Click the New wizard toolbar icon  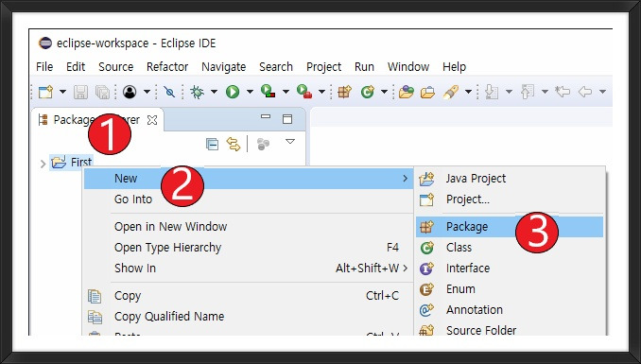tap(45, 92)
